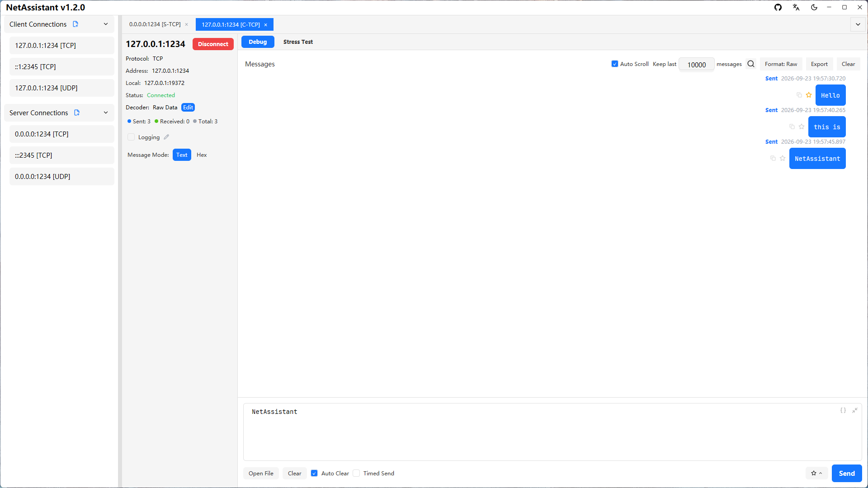Close the 127.0.0.1:1234 [C-TCP] tab
The image size is (868, 488).
tap(266, 25)
